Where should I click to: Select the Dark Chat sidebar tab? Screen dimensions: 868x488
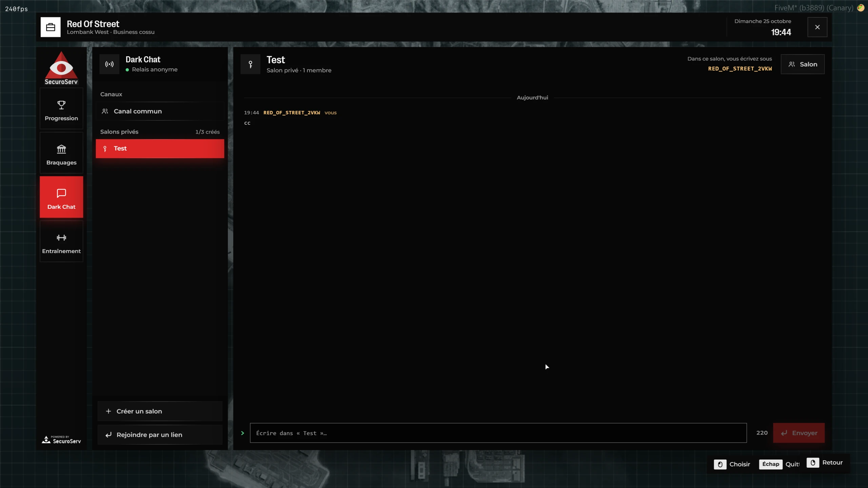[61, 197]
